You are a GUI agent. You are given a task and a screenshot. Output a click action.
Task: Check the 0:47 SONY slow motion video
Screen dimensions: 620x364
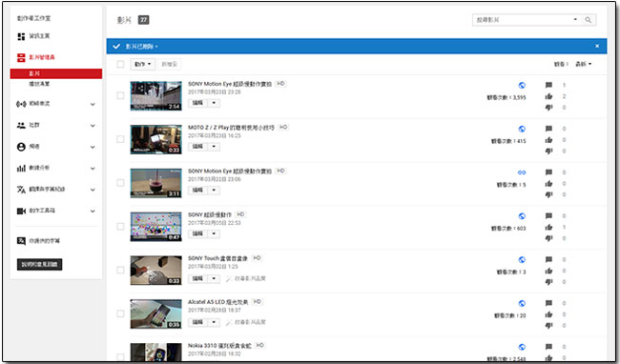[x=120, y=226]
